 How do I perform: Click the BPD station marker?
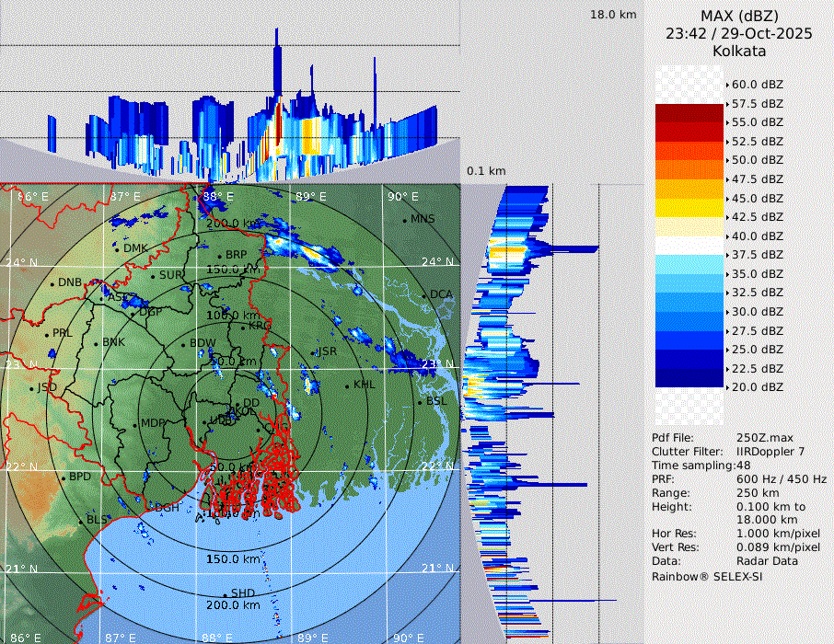click(x=63, y=477)
